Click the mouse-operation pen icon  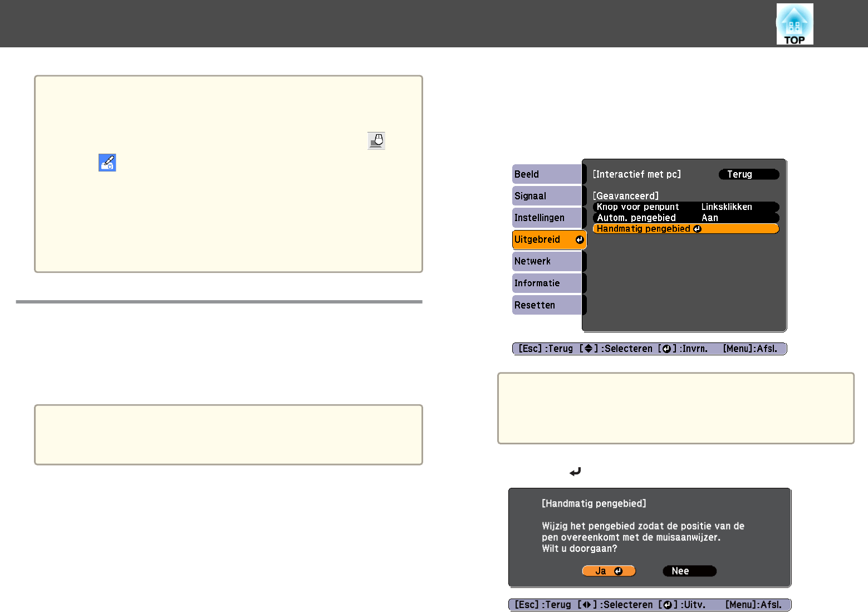376,140
